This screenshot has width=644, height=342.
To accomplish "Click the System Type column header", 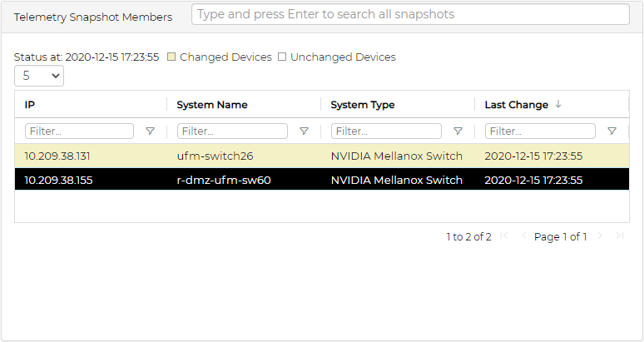I will tap(363, 105).
